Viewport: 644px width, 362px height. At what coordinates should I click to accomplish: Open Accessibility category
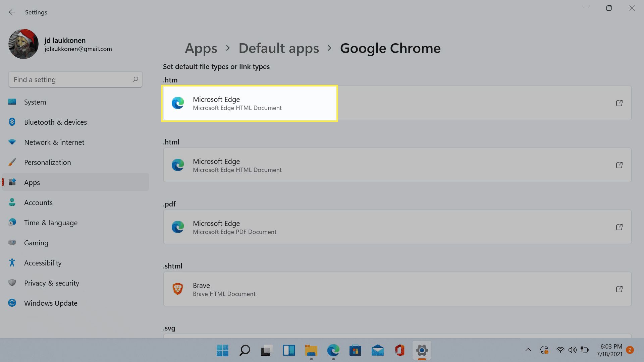pyautogui.click(x=75, y=263)
